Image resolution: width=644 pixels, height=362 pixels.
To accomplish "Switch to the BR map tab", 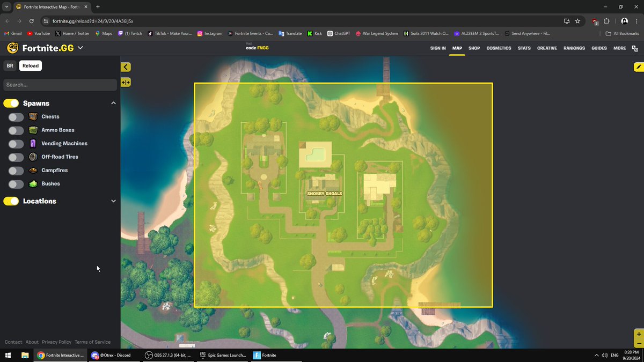I will coord(10,65).
